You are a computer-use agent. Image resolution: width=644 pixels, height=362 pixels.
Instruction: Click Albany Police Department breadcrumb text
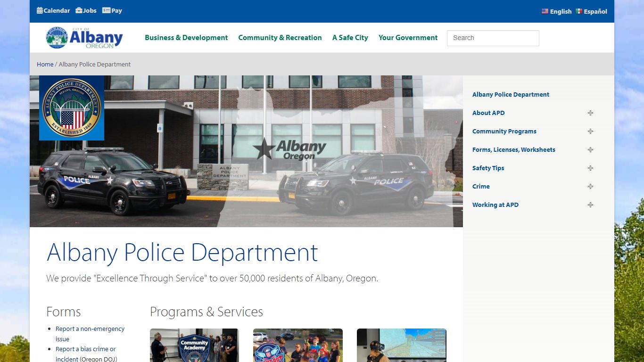point(95,64)
